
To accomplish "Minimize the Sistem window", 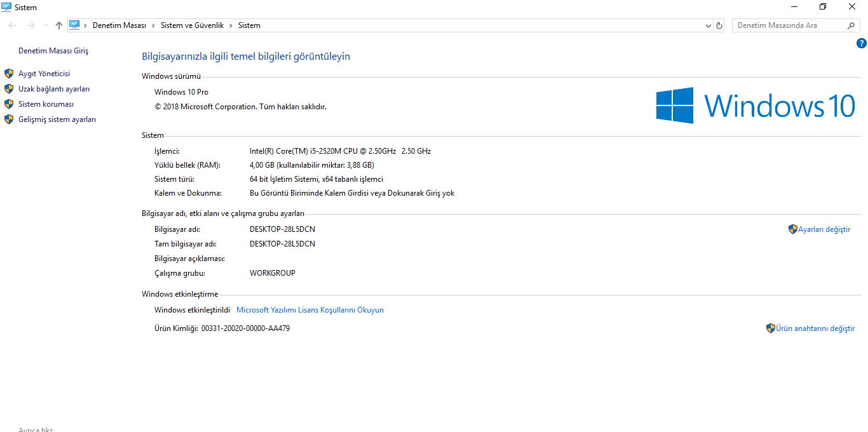I will tap(794, 7).
